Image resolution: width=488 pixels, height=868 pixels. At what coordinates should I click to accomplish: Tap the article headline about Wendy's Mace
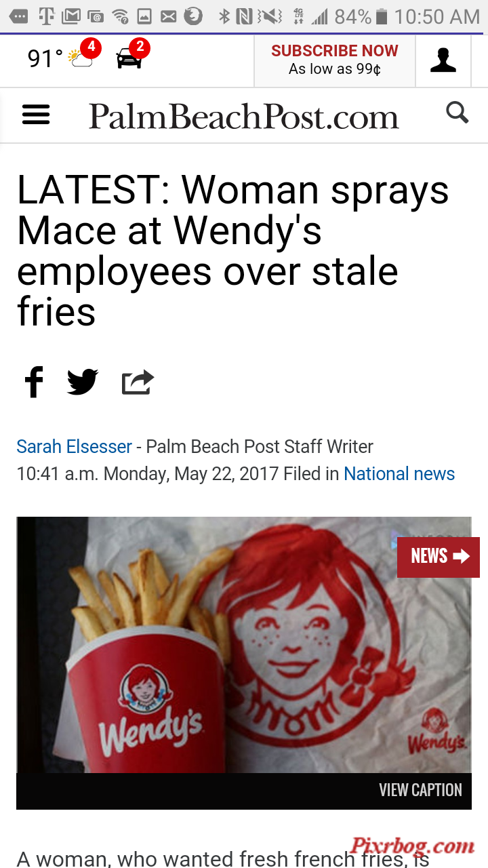click(x=233, y=251)
